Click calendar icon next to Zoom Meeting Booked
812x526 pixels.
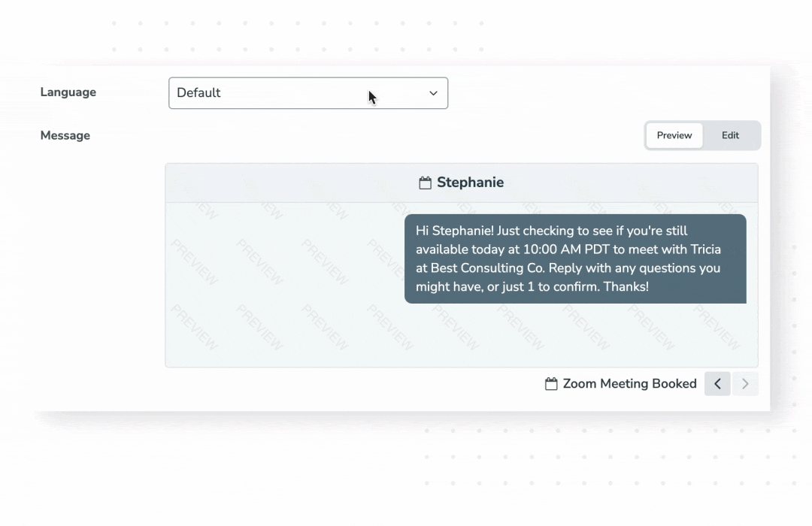pos(550,383)
